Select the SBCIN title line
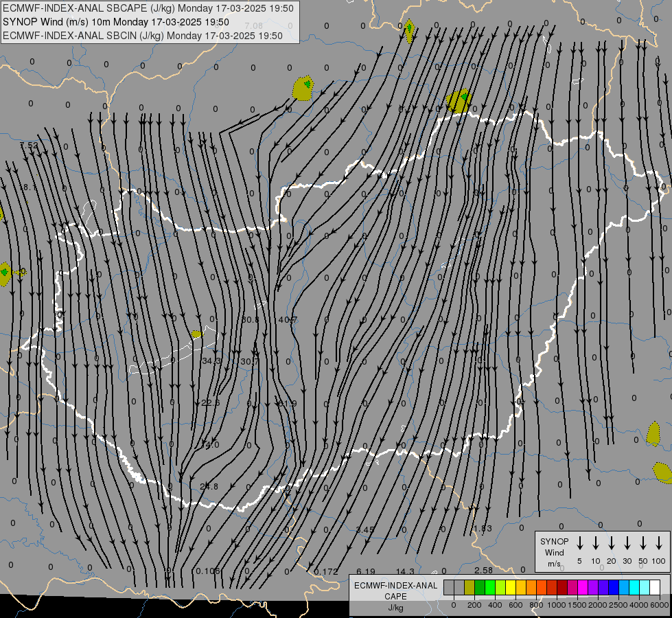The image size is (672, 618). pyautogui.click(x=143, y=36)
